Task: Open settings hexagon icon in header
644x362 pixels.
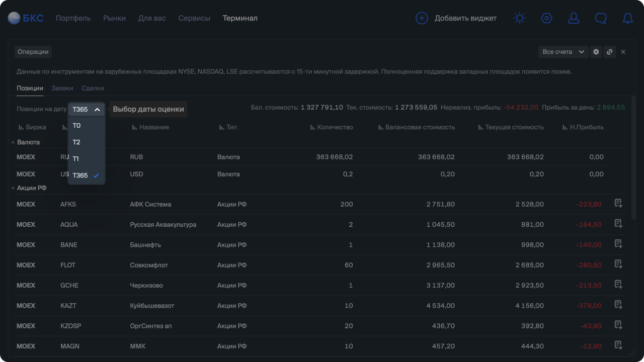Action: [546, 18]
